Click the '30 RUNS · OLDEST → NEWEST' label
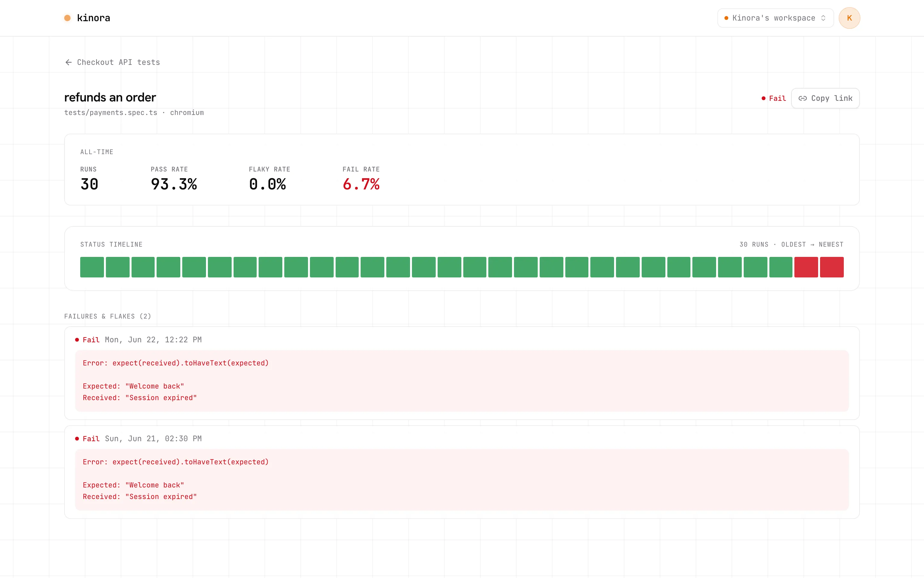The height and width of the screenshot is (578, 924). tap(791, 245)
